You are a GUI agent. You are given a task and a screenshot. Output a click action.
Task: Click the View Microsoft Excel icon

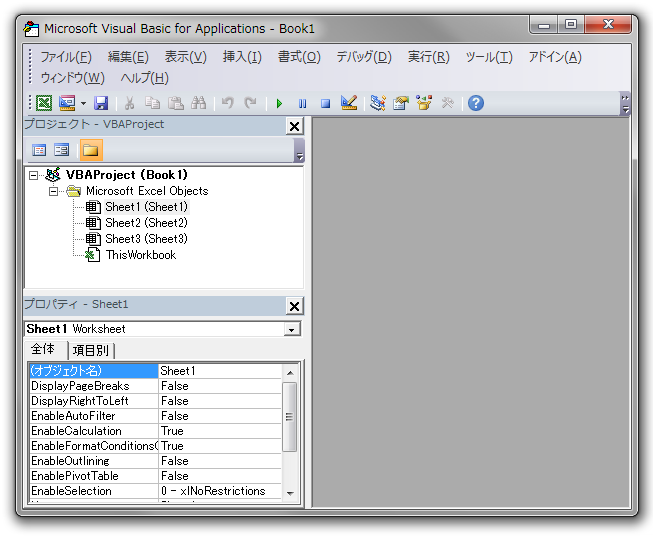44,103
